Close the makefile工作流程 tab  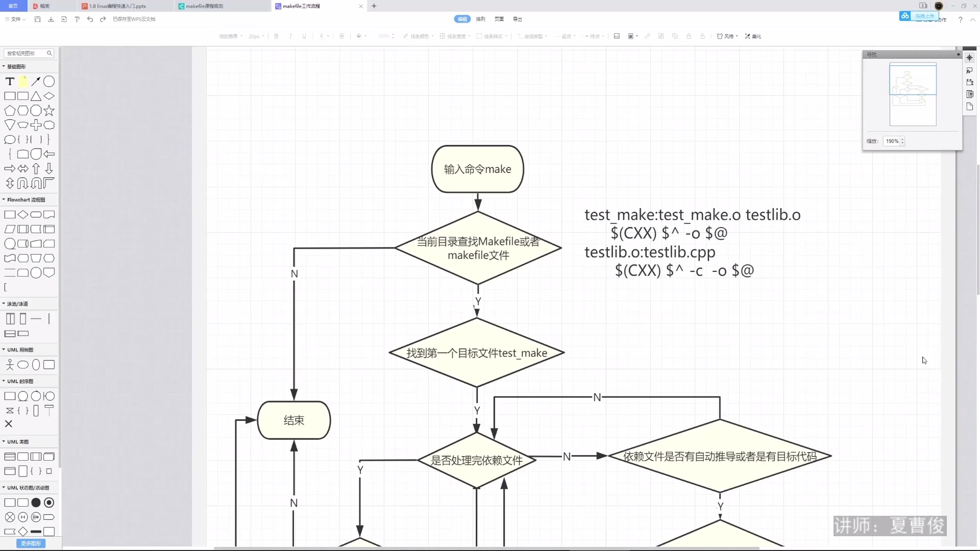click(x=361, y=6)
